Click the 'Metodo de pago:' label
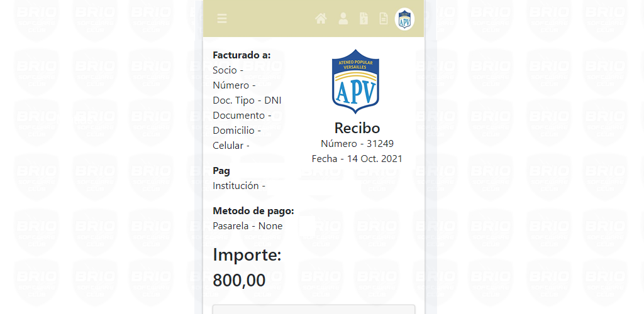 253,211
